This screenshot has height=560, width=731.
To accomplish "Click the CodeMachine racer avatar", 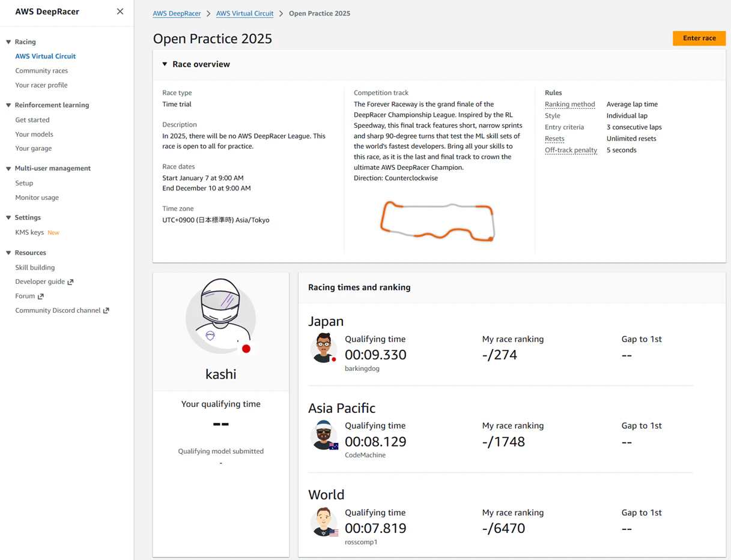I will coord(324,435).
